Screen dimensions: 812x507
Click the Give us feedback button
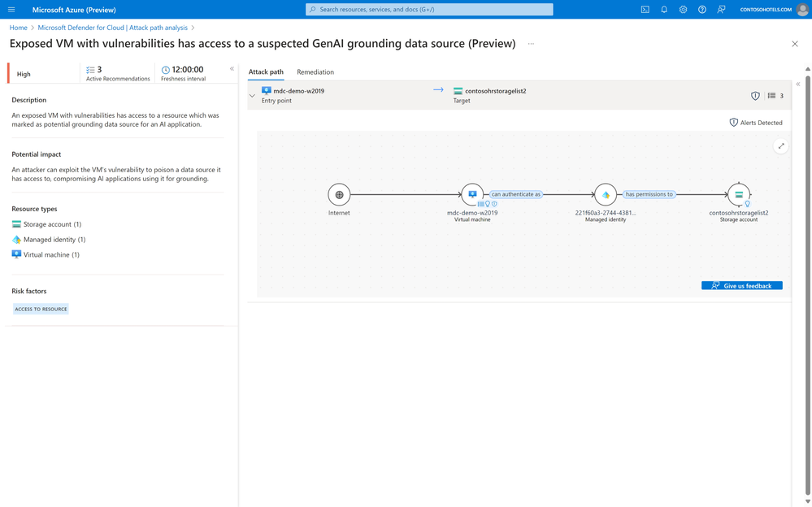coord(741,286)
